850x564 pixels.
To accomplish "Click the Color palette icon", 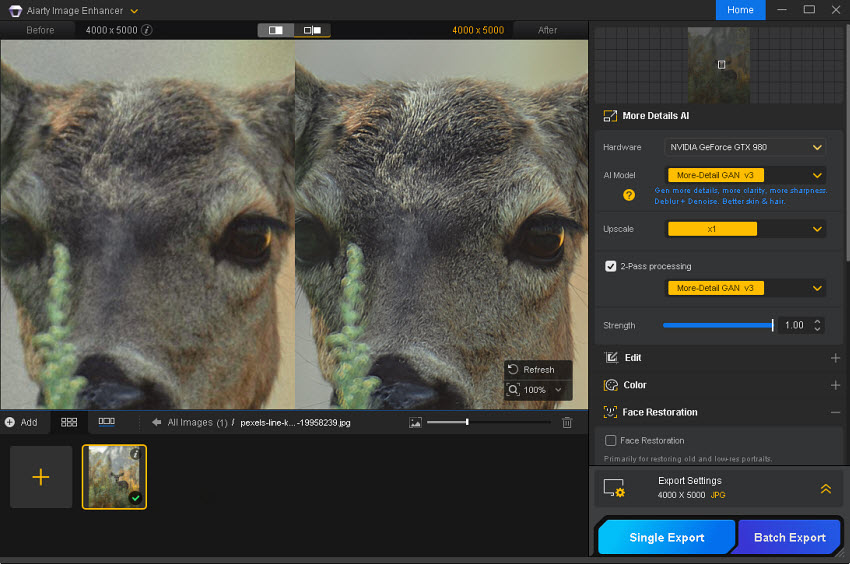I will pyautogui.click(x=611, y=385).
